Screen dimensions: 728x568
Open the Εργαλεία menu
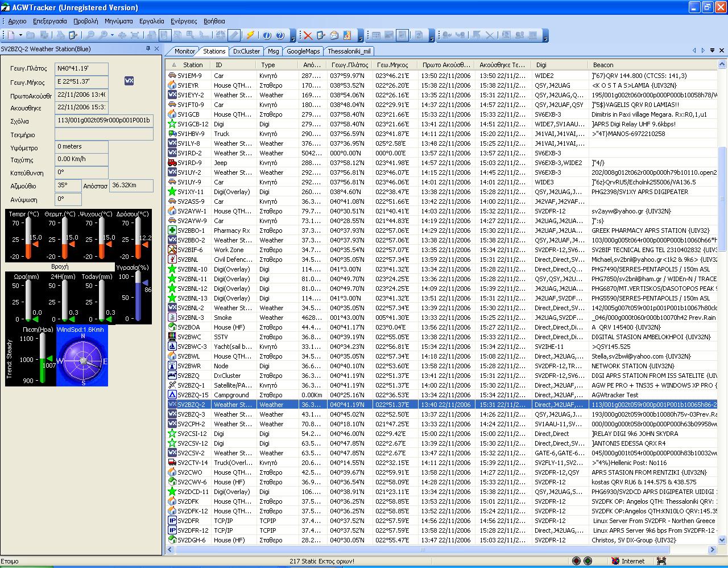152,21
